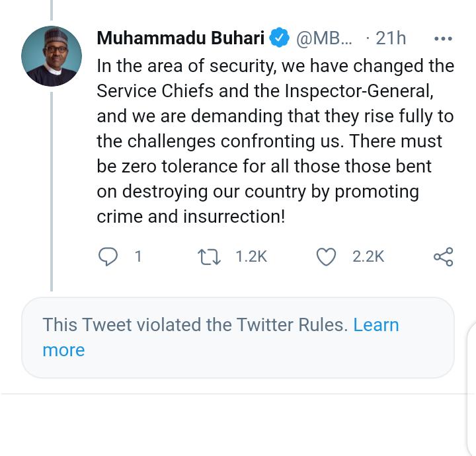Open the Muhammadu Buhari display name
The height and width of the screenshot is (456, 476).
click(180, 38)
